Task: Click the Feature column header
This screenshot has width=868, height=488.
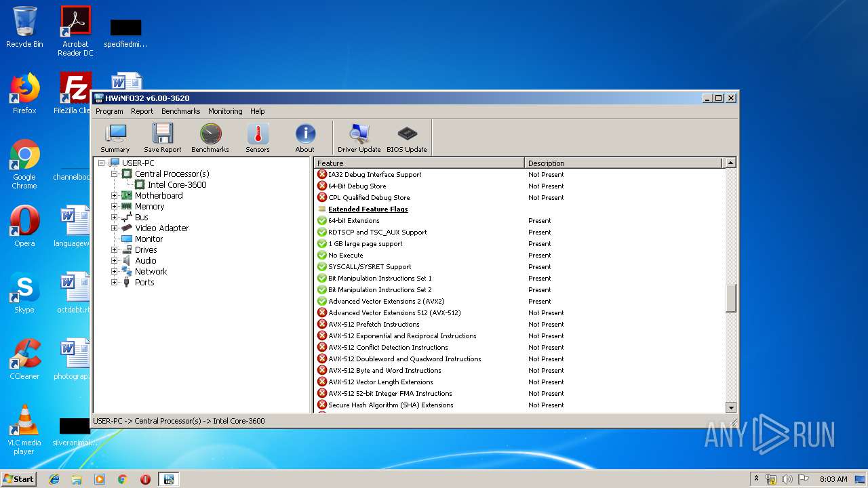Action: click(419, 163)
